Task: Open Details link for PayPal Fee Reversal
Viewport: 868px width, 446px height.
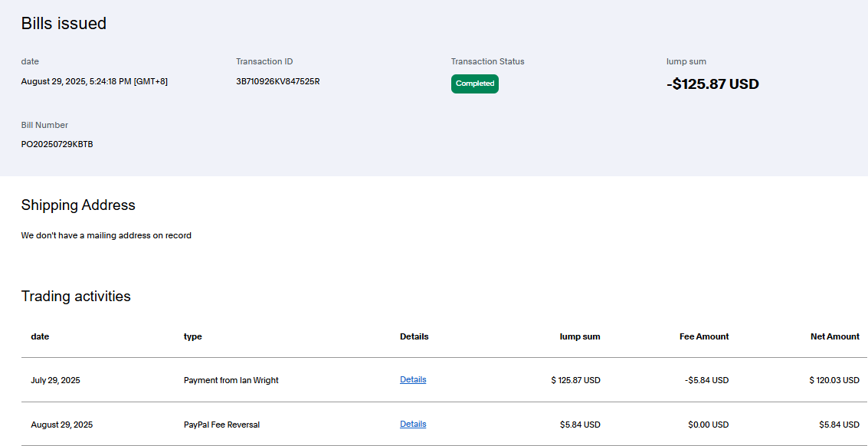Action: [413, 424]
